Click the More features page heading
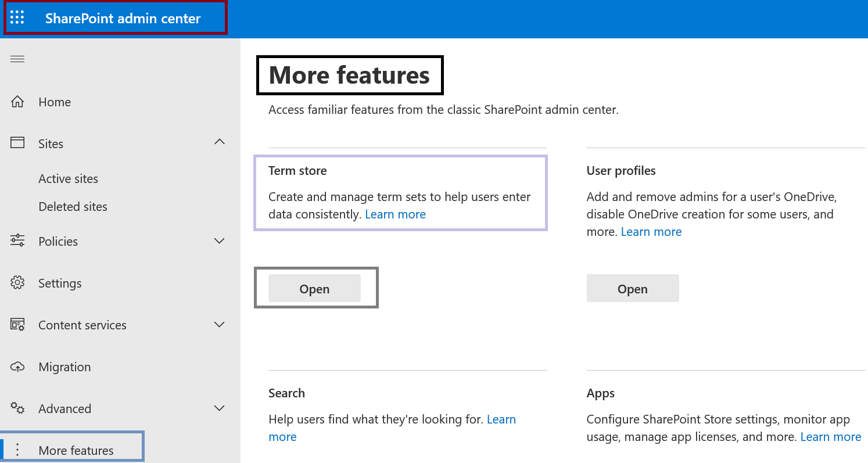Viewport: 868px width, 463px height. pyautogui.click(x=349, y=75)
